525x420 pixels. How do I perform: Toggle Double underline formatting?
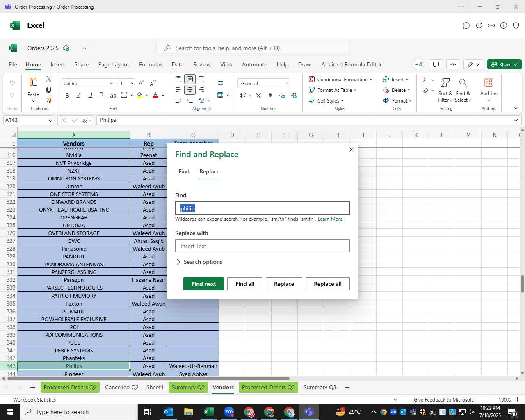[x=101, y=95]
